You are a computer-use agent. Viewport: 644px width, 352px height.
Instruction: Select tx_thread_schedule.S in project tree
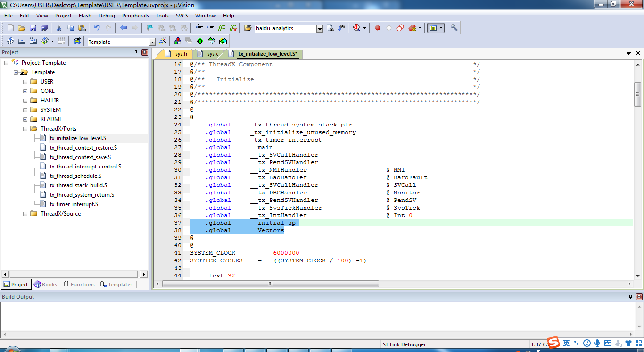(75, 176)
